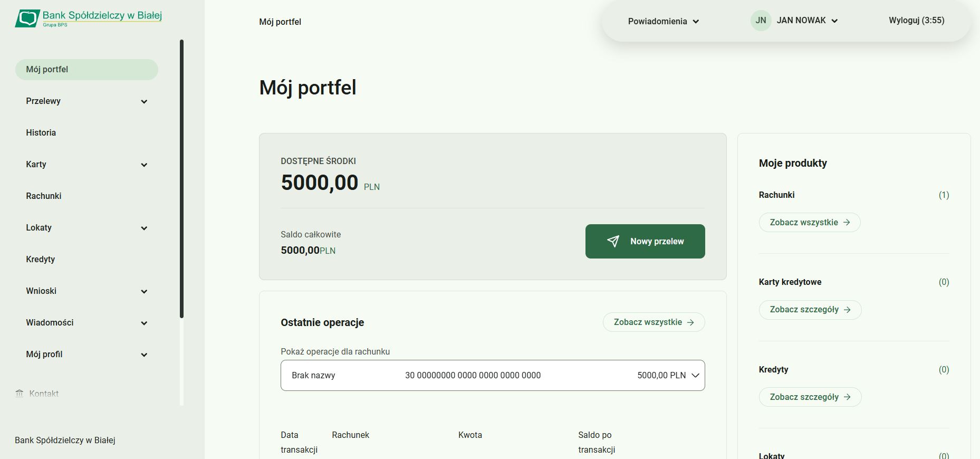Select the bank building icon next to Kontakt
Image resolution: width=980 pixels, height=459 pixels.
tap(19, 393)
